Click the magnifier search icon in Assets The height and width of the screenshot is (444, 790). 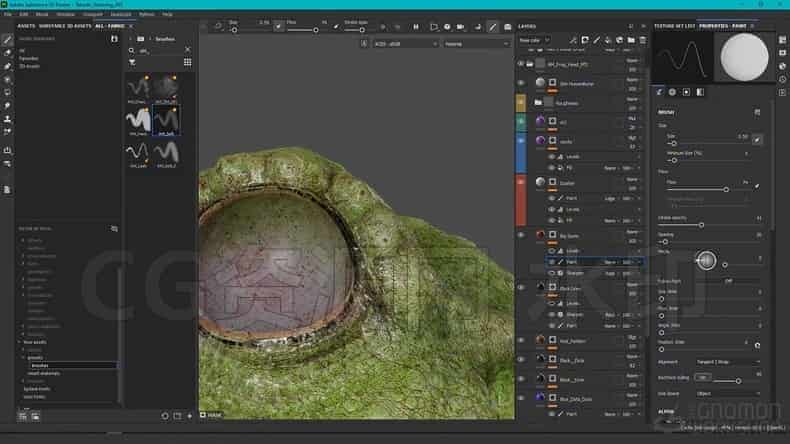tap(131, 50)
